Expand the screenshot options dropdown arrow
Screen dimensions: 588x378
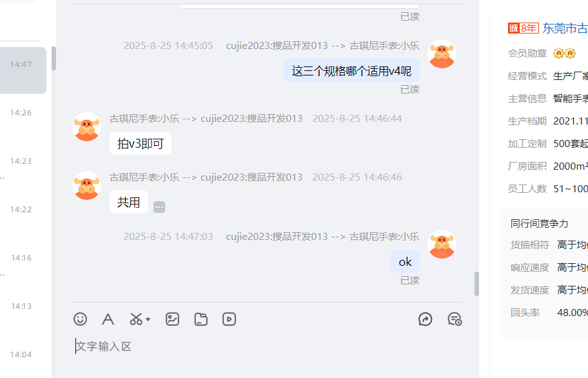(148, 319)
